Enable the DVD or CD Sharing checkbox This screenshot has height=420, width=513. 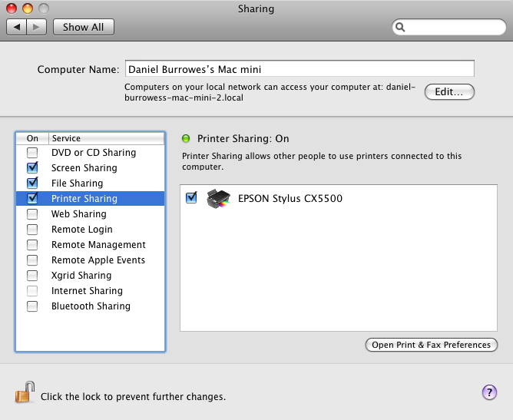(x=32, y=153)
